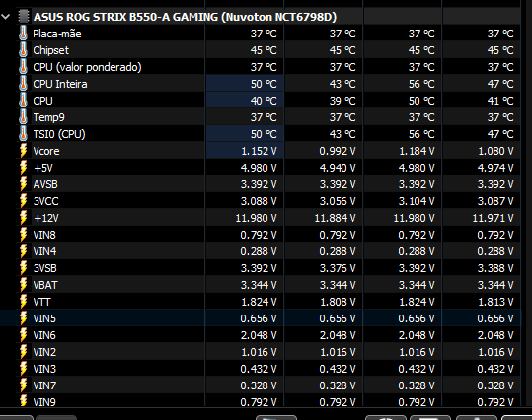Click the CPU Inteira maximum value 56 °C
Viewport: 532px width, 420px height.
click(x=421, y=84)
